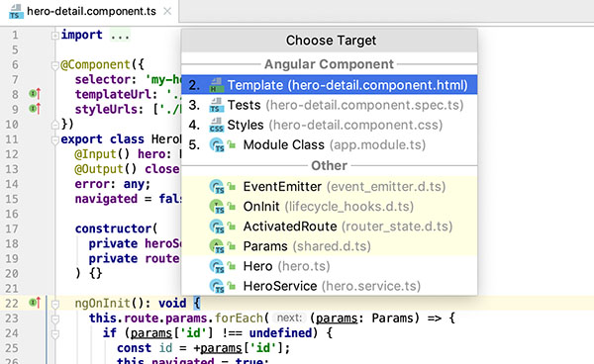
Task: Click the class icon beside ActivatedRoute
Action: click(x=217, y=227)
